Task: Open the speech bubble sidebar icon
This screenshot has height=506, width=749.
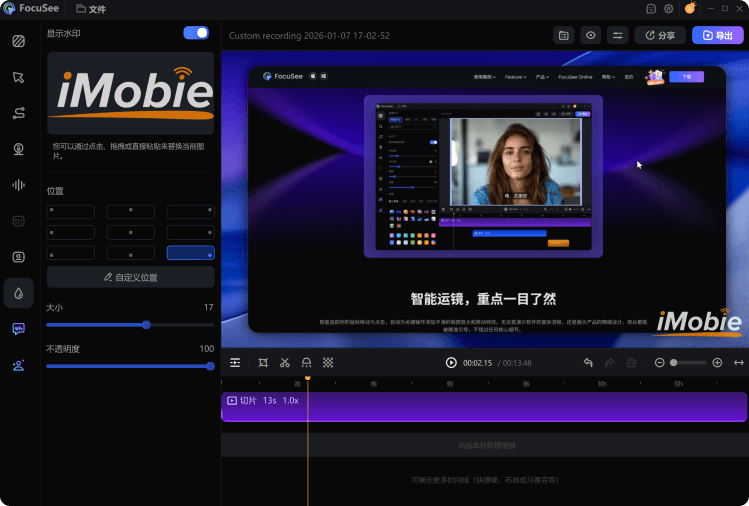Action: (x=19, y=329)
